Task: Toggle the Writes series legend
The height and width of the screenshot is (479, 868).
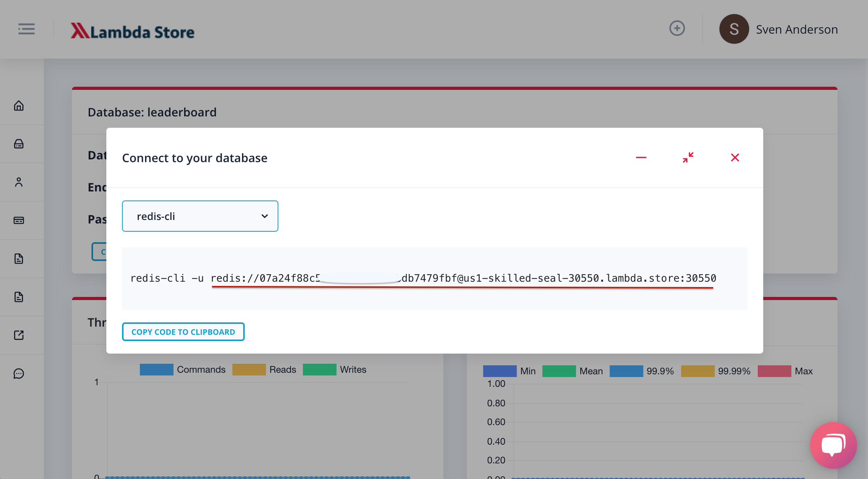Action: point(319,370)
